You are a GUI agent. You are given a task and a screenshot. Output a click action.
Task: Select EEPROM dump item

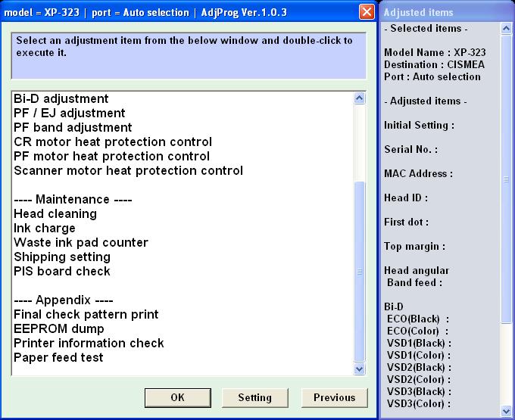click(59, 329)
